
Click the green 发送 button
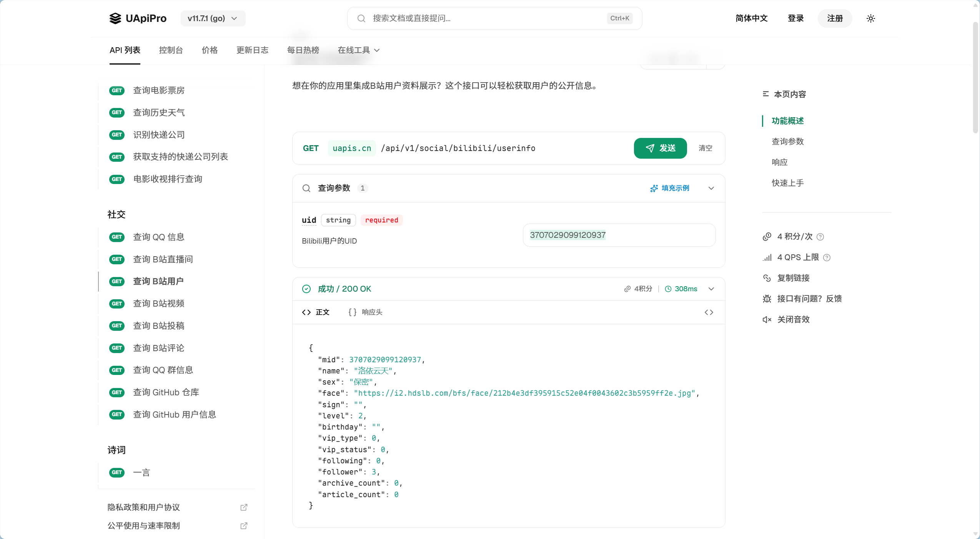point(660,148)
